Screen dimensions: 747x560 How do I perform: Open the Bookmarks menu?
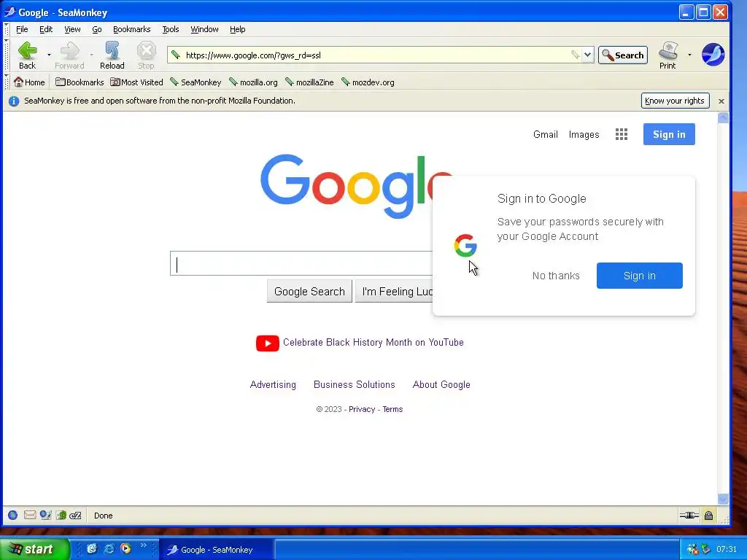click(x=131, y=29)
